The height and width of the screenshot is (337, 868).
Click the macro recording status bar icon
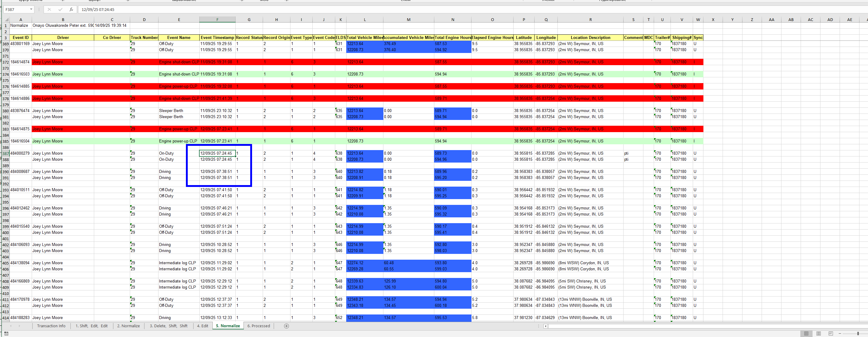(6, 333)
